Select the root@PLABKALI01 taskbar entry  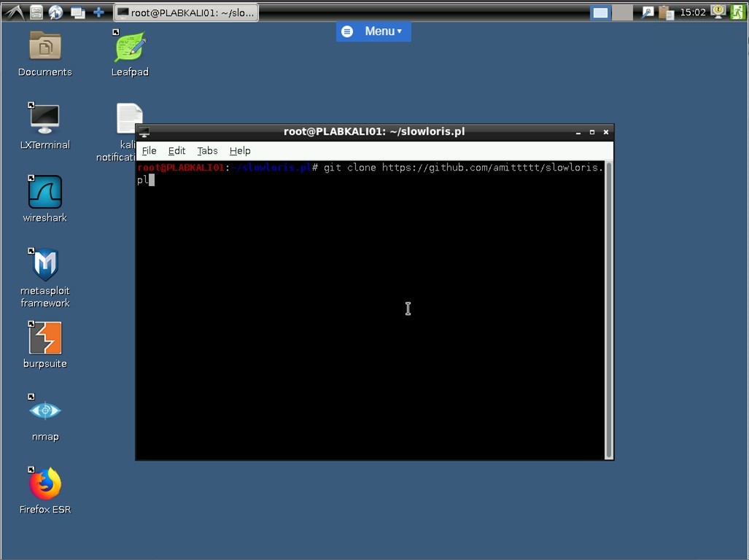tap(186, 12)
